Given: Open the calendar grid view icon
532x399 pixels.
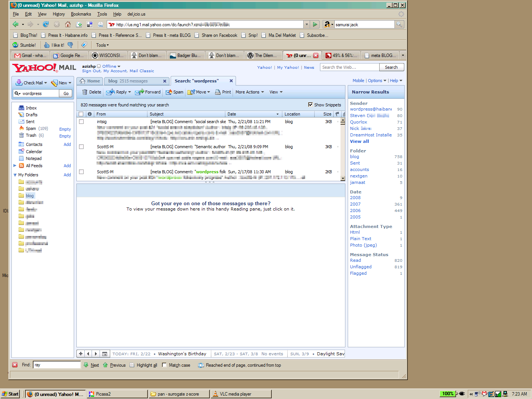Looking at the screenshot, I should 105,353.
